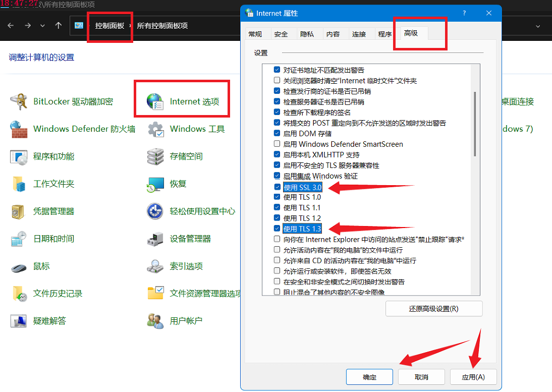
Task: Click the settings list vertical scrollbar thumb
Action: pyautogui.click(x=475, y=124)
